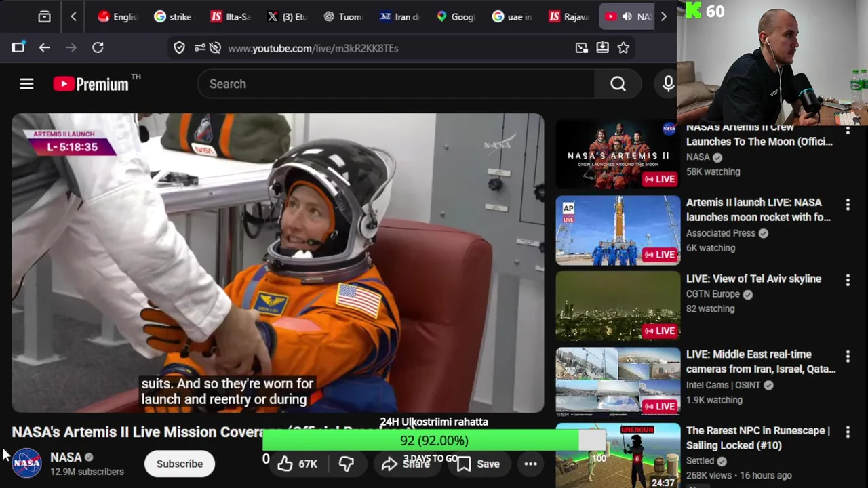
Task: Click the green 92% progress bar overlay
Action: 434,441
